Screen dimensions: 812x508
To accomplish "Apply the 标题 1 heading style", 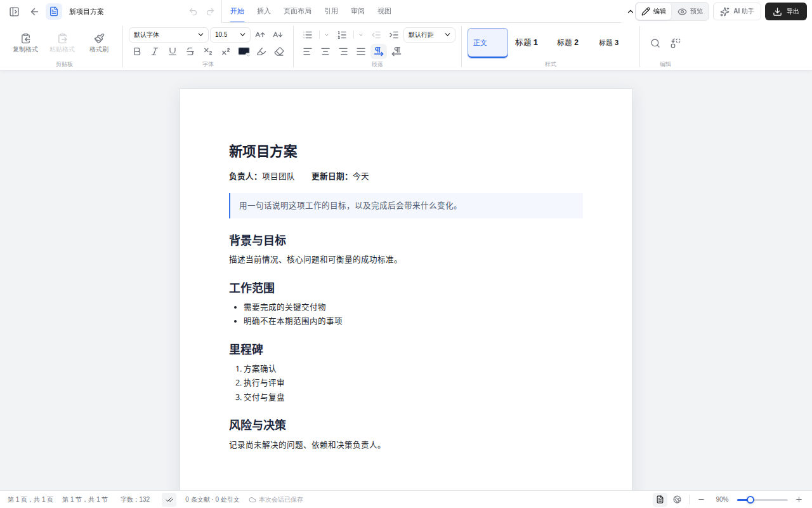I will click(527, 43).
